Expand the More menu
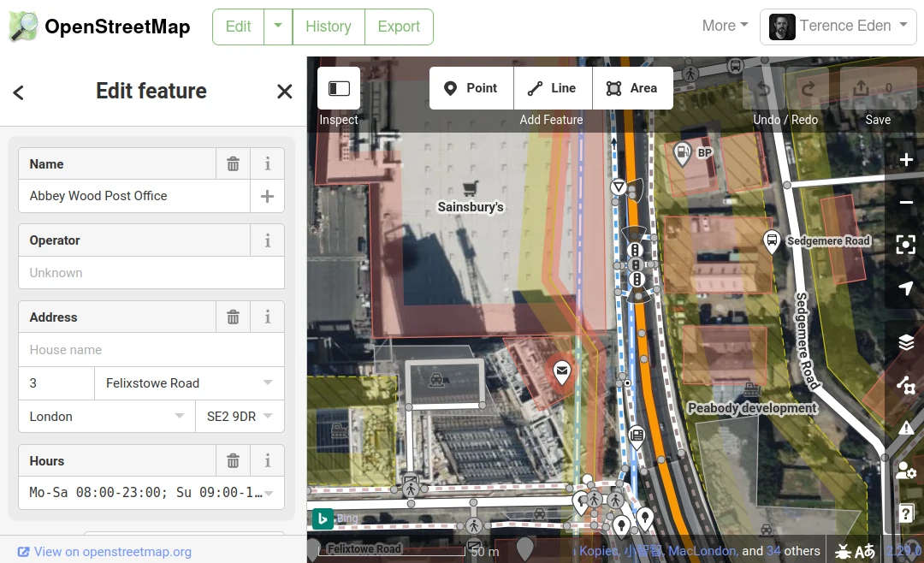The height and width of the screenshot is (563, 924). [x=725, y=26]
